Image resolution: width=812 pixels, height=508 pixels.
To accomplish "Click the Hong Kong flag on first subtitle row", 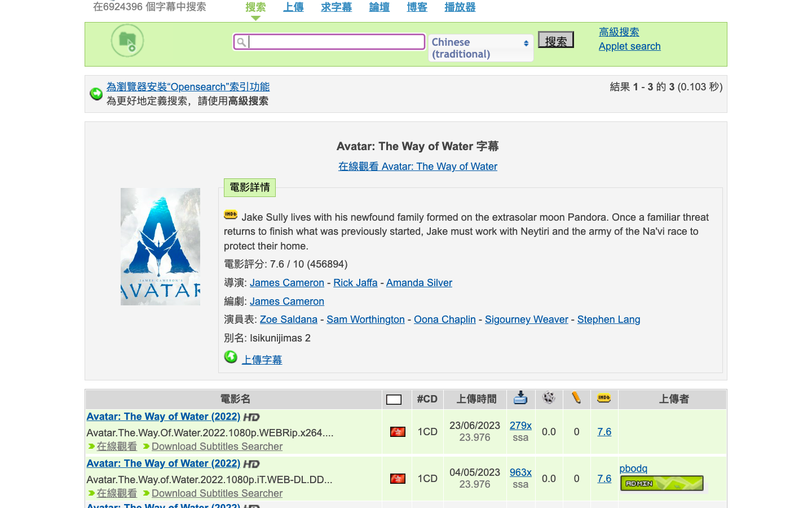I will (397, 431).
